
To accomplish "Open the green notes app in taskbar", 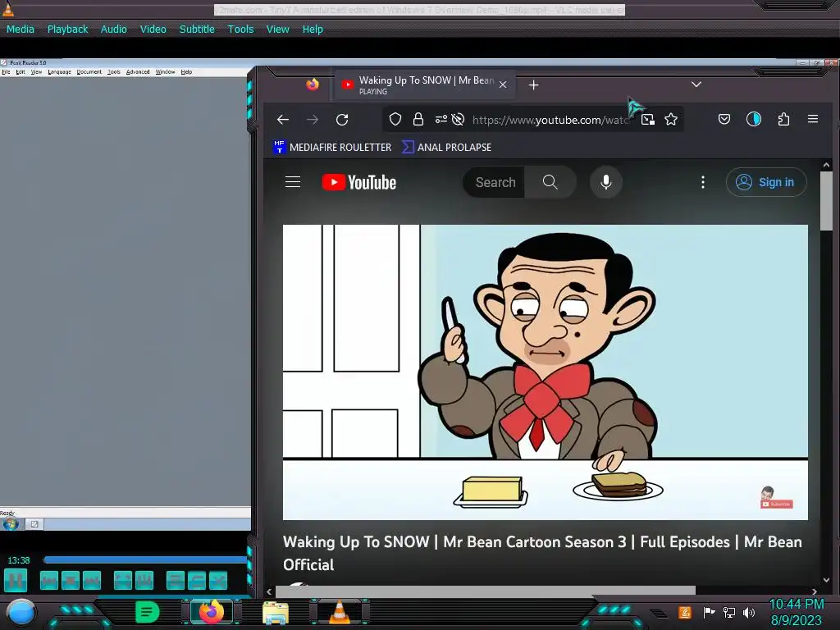I will tap(148, 612).
